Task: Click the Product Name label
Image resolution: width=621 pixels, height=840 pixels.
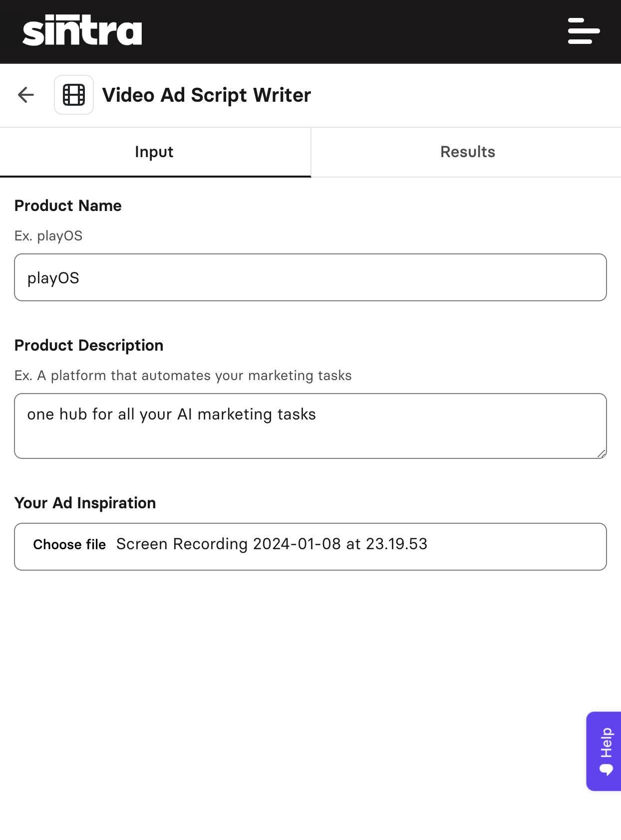Action: (x=68, y=206)
